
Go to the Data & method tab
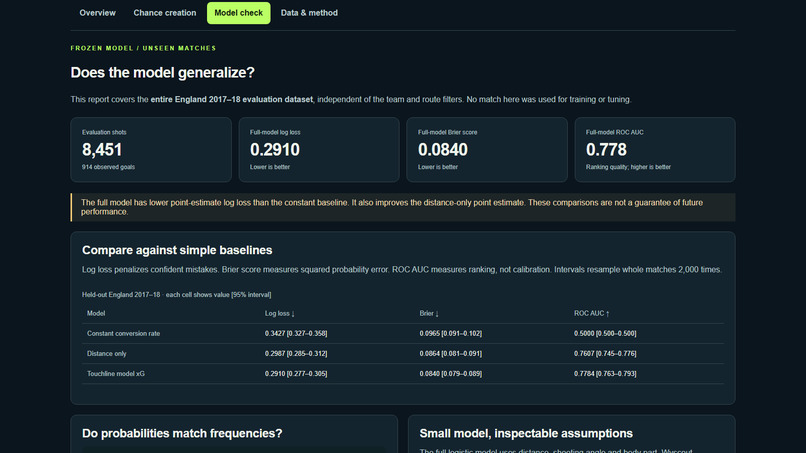point(309,13)
